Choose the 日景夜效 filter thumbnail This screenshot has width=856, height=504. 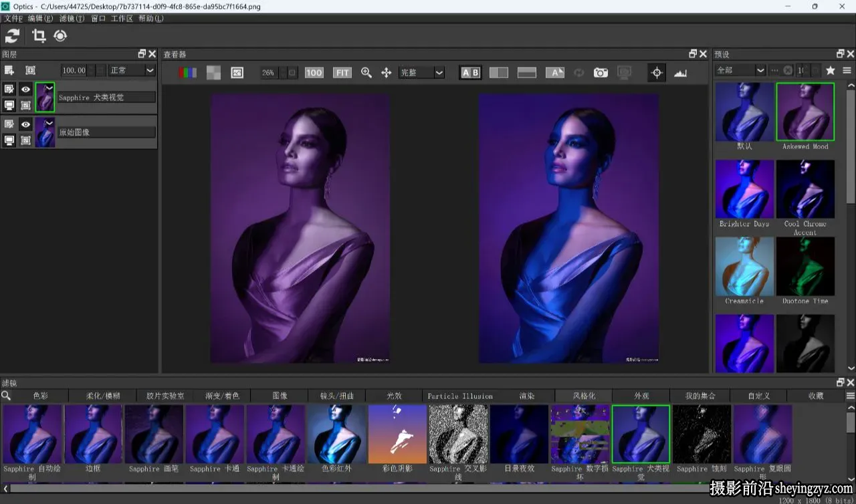[x=519, y=434]
